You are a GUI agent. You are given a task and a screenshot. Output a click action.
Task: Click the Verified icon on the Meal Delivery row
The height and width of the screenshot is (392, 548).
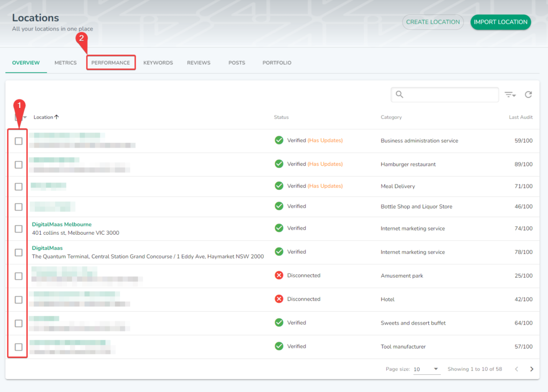click(279, 186)
